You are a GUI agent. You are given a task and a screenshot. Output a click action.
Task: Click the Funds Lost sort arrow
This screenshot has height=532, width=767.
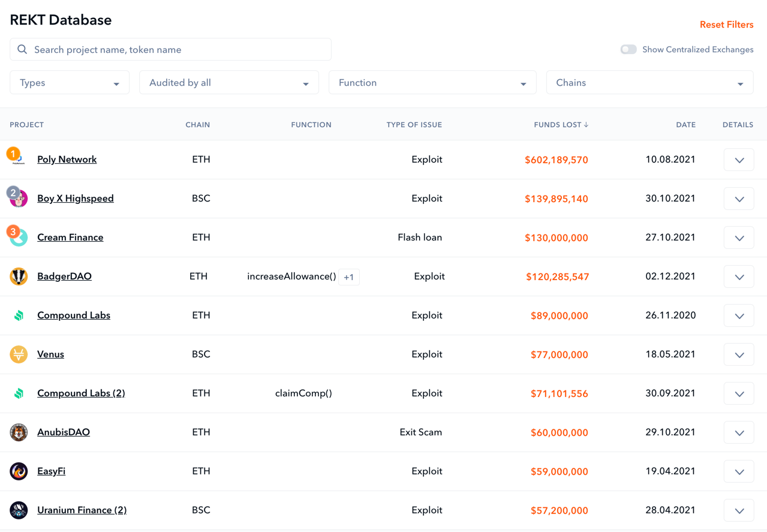[586, 125]
